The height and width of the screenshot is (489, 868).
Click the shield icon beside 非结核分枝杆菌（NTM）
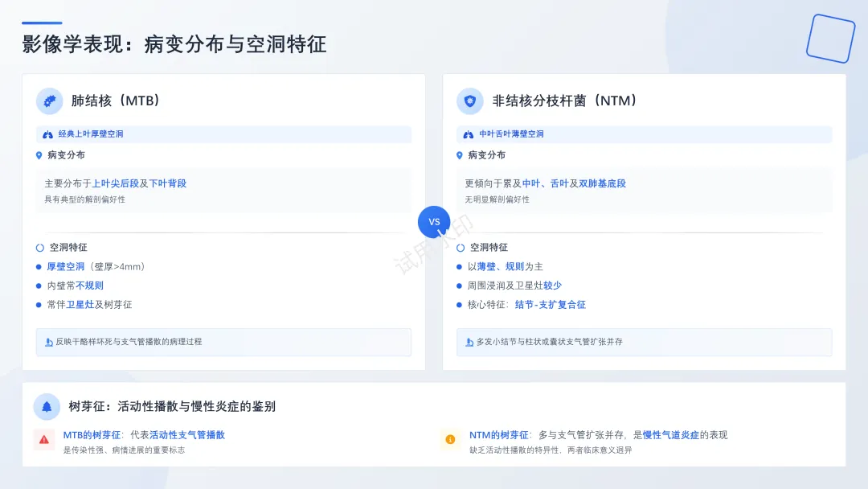click(470, 101)
